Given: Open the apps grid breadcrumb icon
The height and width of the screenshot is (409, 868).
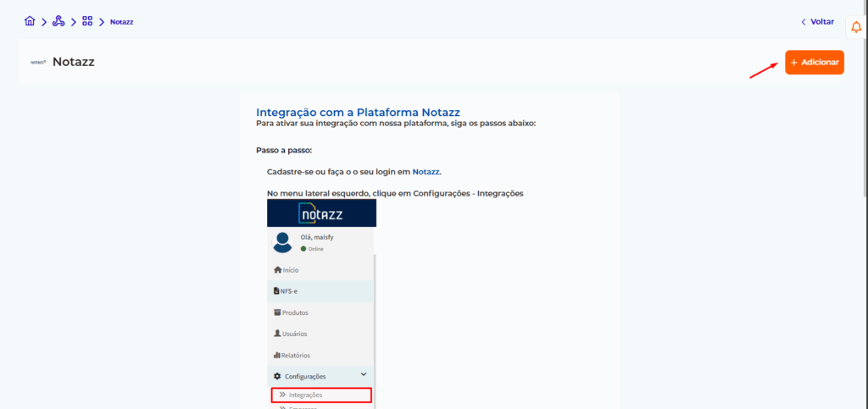Looking at the screenshot, I should (87, 21).
